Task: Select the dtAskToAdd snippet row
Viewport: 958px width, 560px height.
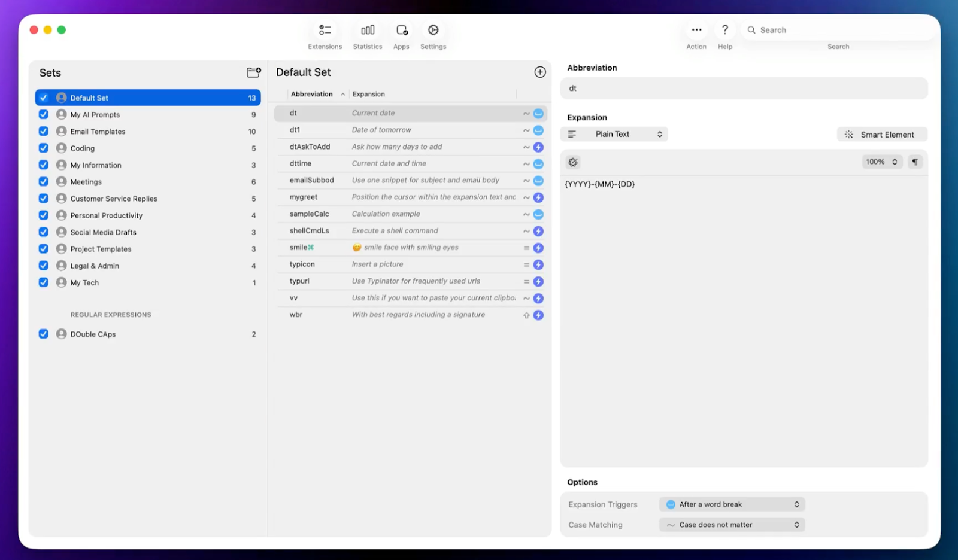Action: click(410, 147)
